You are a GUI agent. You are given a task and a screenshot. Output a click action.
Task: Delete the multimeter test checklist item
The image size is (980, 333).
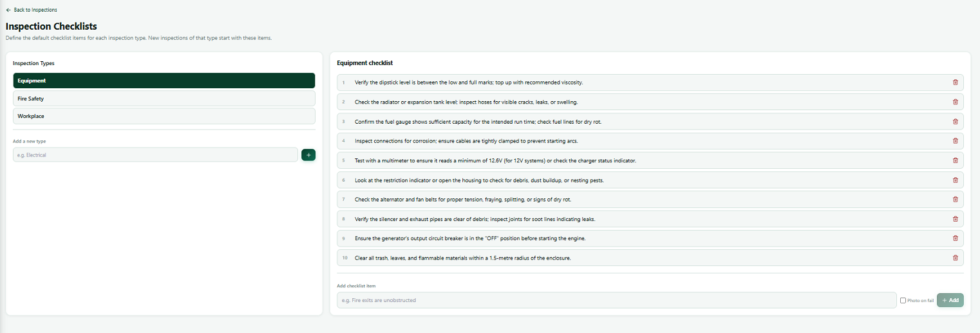955,160
